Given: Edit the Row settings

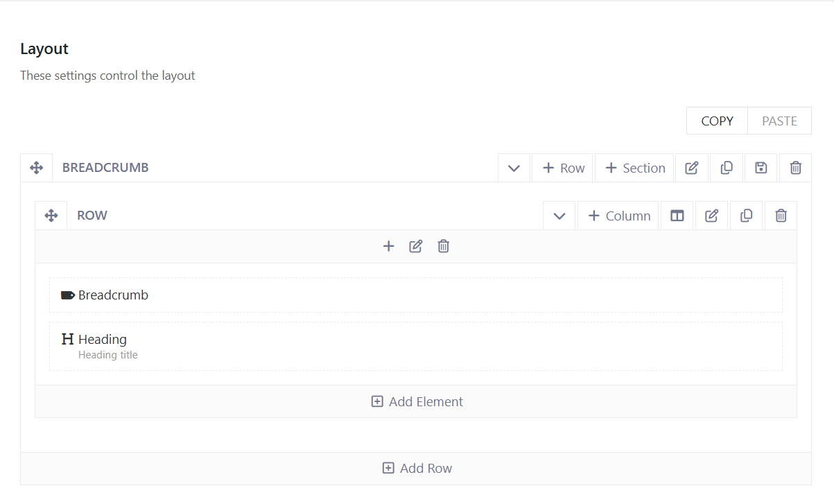Looking at the screenshot, I should 711,216.
